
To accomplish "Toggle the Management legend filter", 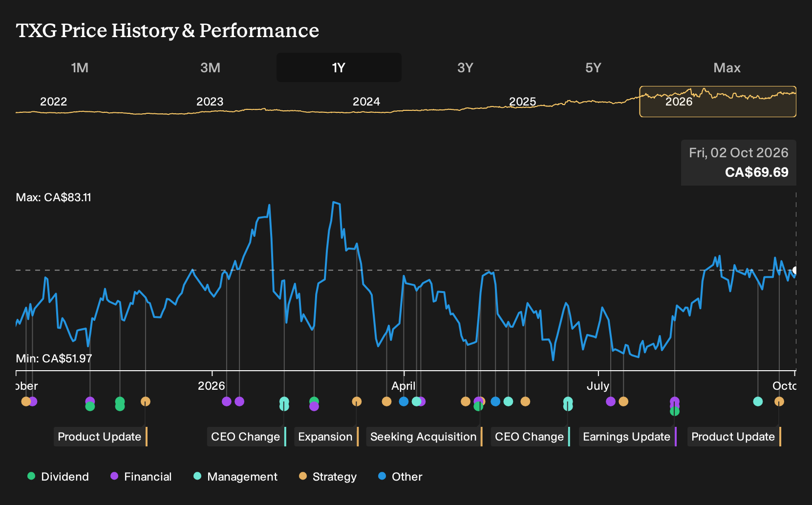I will (x=235, y=477).
